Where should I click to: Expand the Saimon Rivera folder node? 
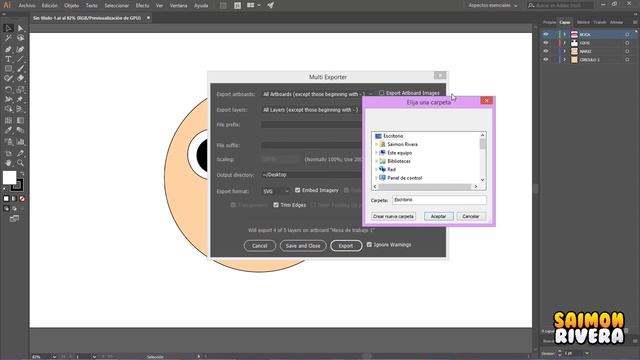click(376, 144)
